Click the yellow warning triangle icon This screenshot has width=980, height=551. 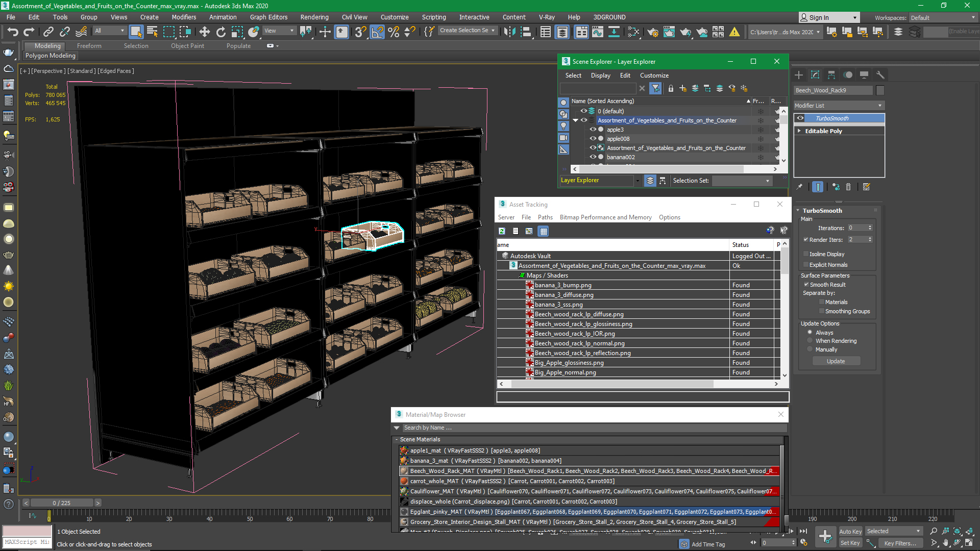pos(734,32)
